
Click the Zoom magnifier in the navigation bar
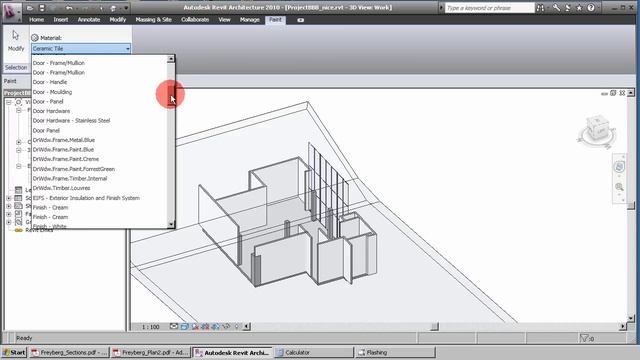point(619,187)
